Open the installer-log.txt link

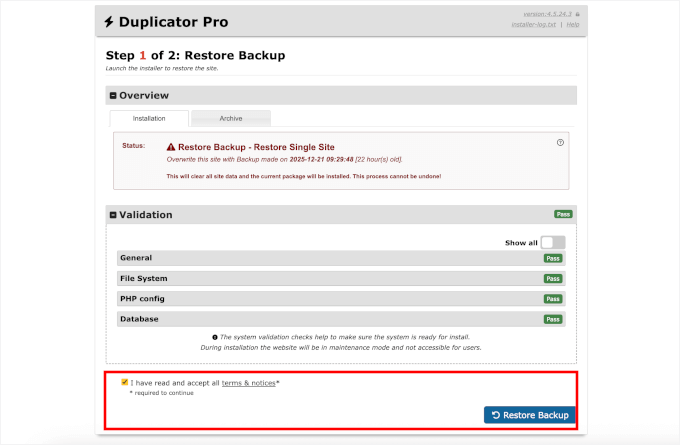(536, 24)
